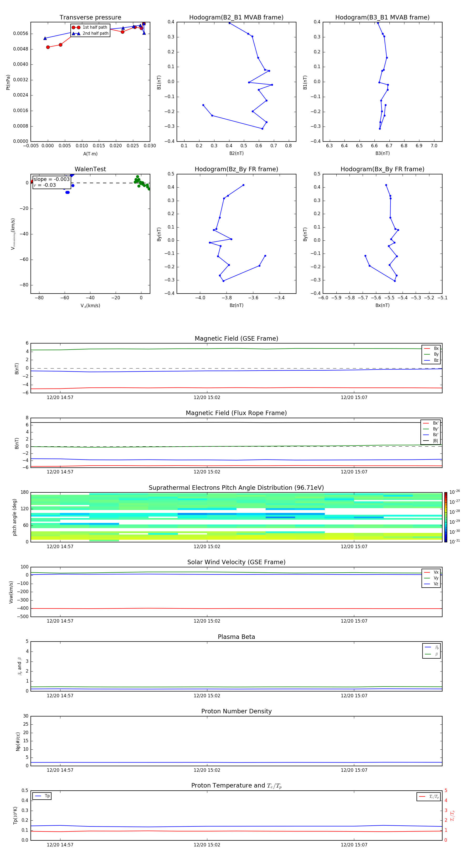Click 'Np(#/cc)' axis label

tap(18, 741)
